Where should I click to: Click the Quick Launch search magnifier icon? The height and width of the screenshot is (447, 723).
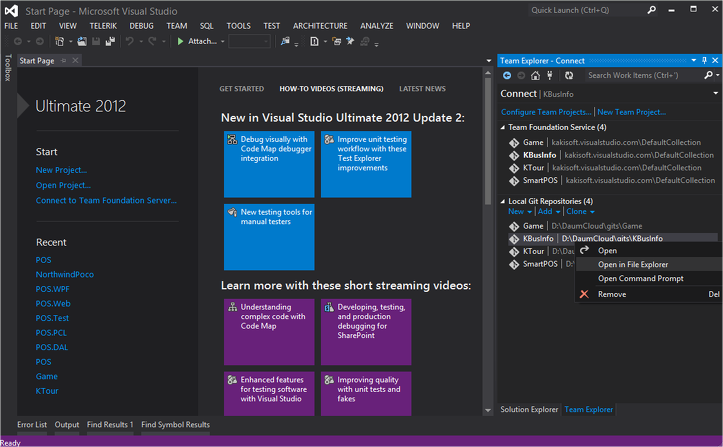(x=652, y=10)
